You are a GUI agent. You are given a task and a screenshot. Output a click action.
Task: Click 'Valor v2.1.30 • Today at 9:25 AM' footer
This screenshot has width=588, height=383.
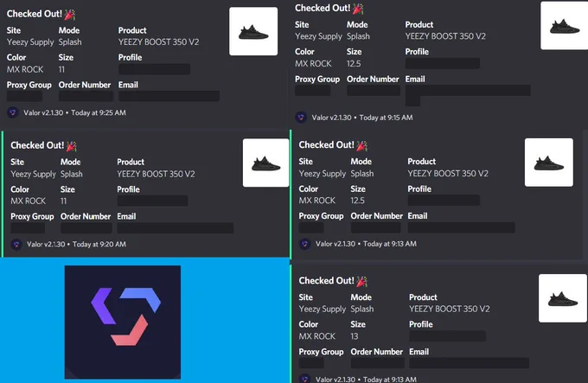point(74,112)
